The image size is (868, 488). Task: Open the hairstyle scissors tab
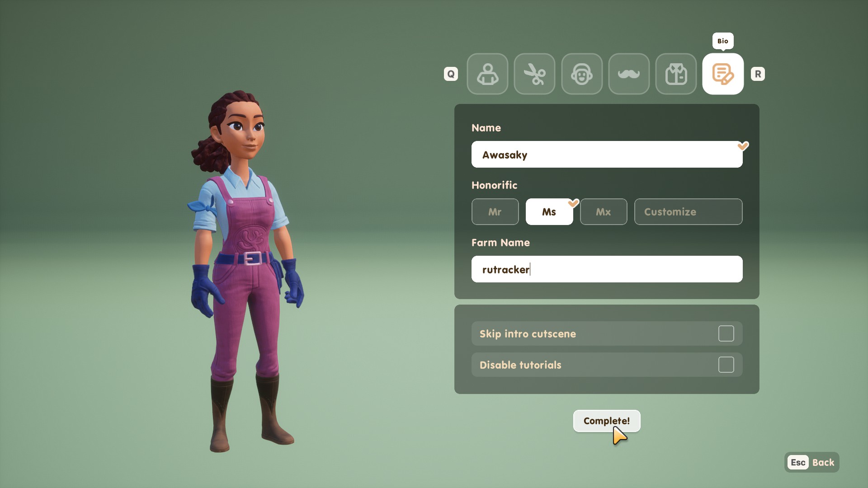tap(534, 74)
